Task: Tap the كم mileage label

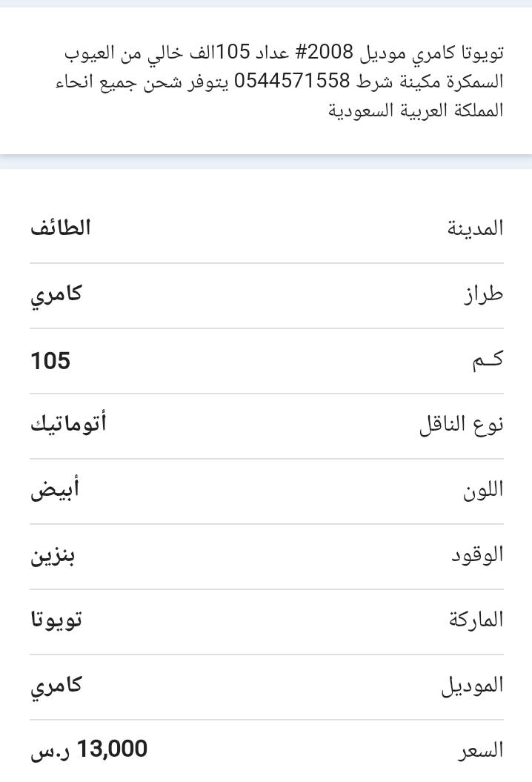Action: pyautogui.click(x=488, y=360)
